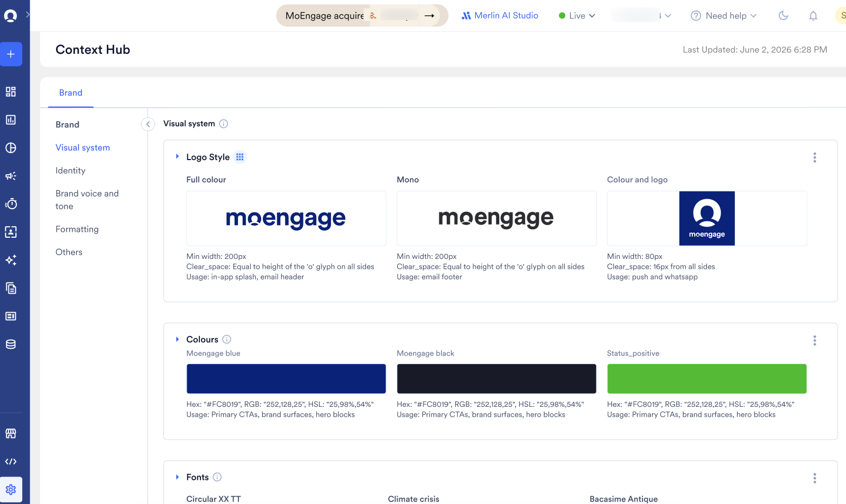The width and height of the screenshot is (846, 504).
Task: Open Identity in left navigation
Action: (70, 171)
